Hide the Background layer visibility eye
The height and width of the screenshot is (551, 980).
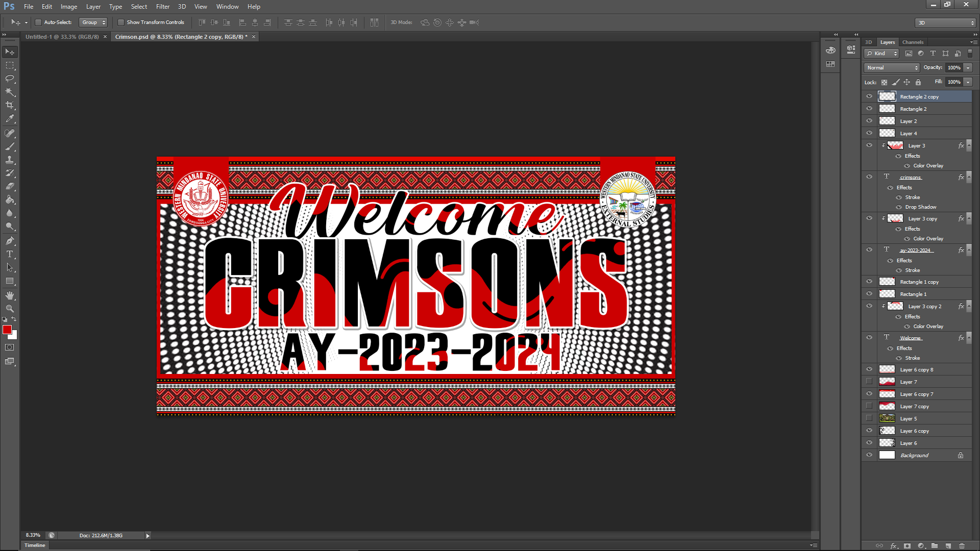pos(869,455)
